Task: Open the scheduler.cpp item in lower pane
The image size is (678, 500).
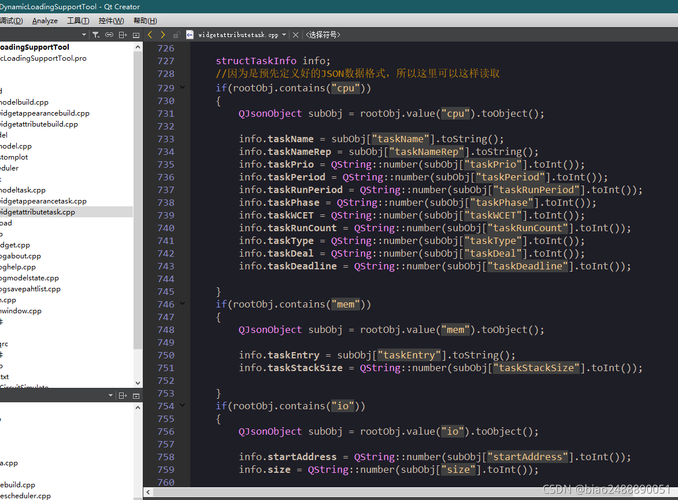Action: (x=25, y=496)
